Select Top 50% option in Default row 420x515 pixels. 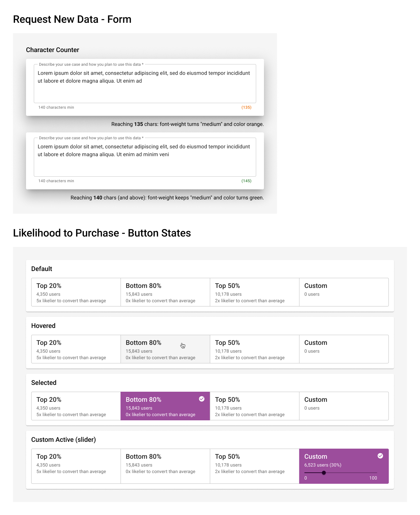coord(255,292)
